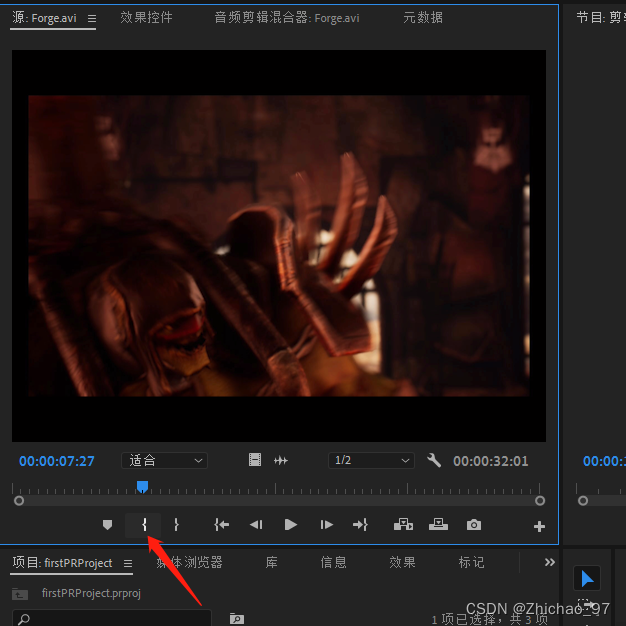Image resolution: width=626 pixels, height=626 pixels.
Task: Go to In point
Action: tap(221, 525)
